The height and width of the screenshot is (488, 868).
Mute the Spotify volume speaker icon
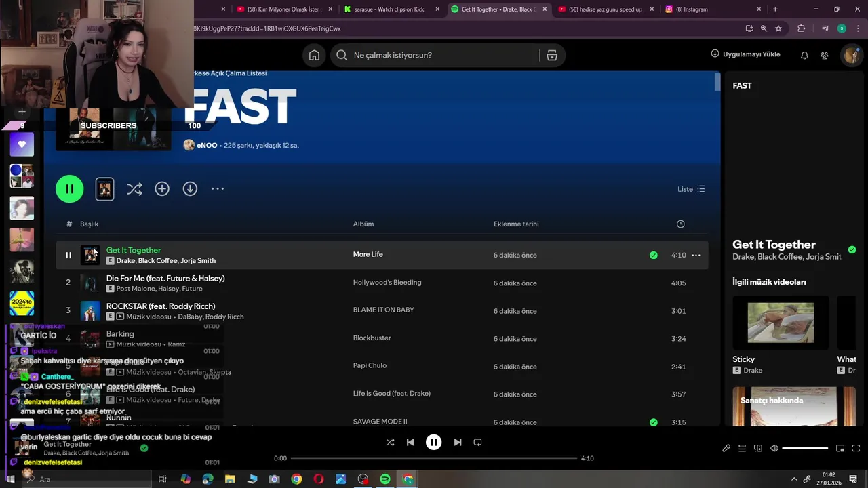(x=774, y=449)
